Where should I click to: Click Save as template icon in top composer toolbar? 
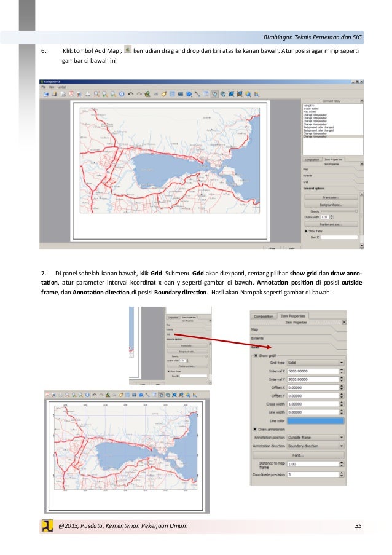[54, 94]
